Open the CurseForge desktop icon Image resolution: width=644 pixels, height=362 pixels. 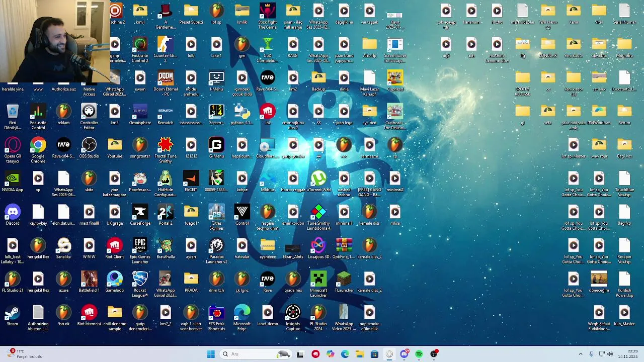[x=140, y=215]
